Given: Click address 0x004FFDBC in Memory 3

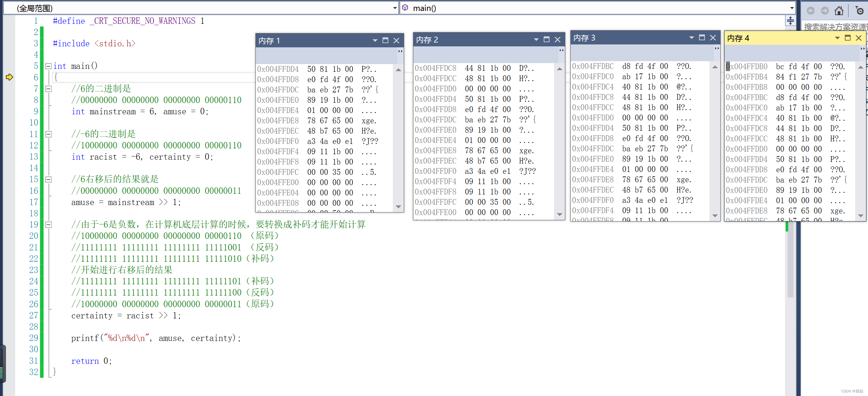Looking at the screenshot, I should click(593, 66).
